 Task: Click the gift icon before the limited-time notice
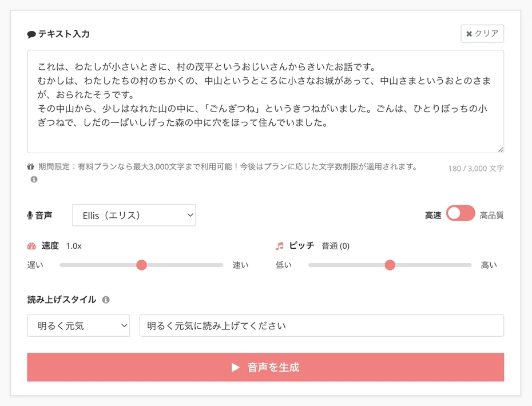tap(31, 168)
